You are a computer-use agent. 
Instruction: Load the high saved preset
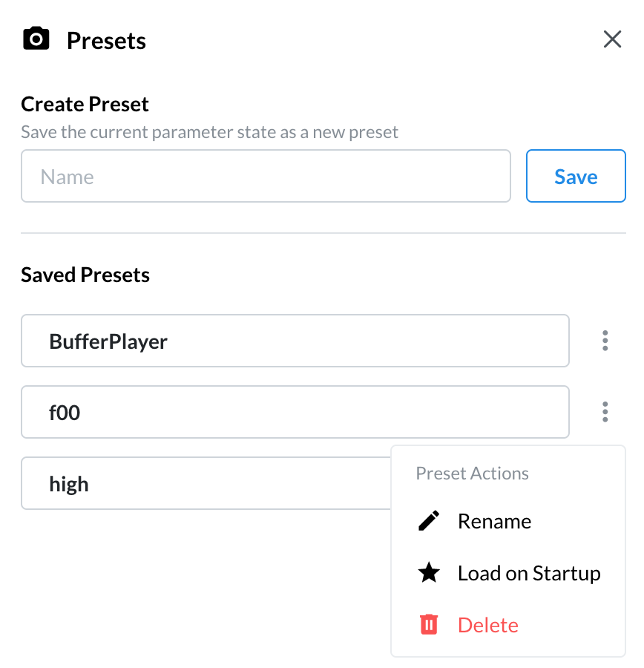click(x=206, y=483)
